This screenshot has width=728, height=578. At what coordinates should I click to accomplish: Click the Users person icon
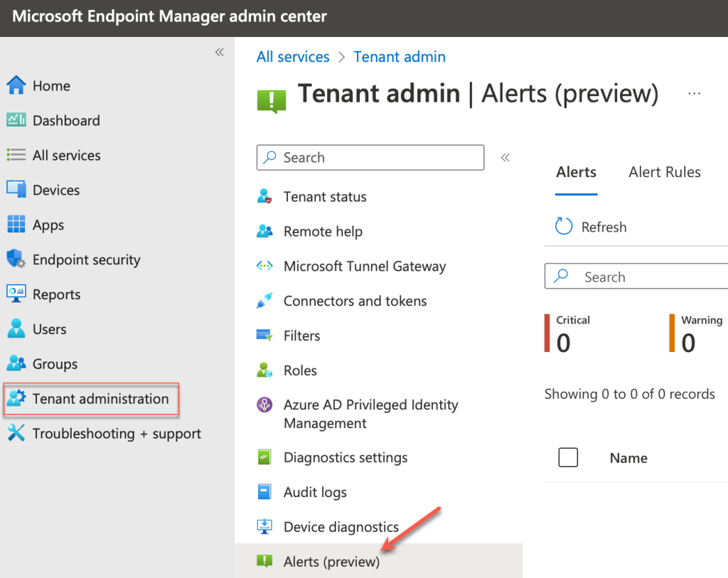(16, 328)
